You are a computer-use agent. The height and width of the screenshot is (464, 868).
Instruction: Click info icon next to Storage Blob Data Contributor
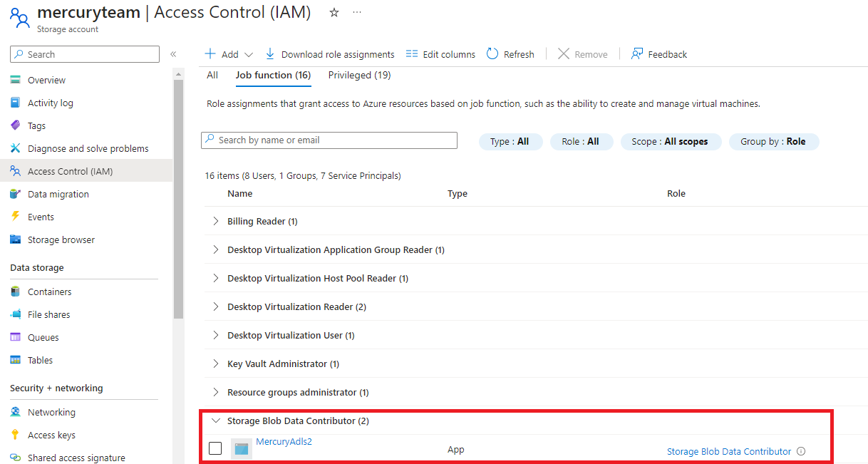(801, 451)
